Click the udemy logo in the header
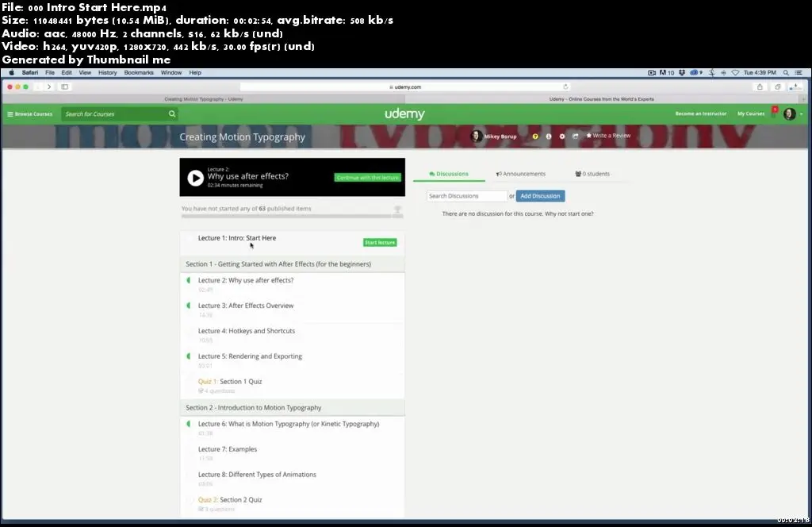The width and height of the screenshot is (812, 527). [404, 114]
